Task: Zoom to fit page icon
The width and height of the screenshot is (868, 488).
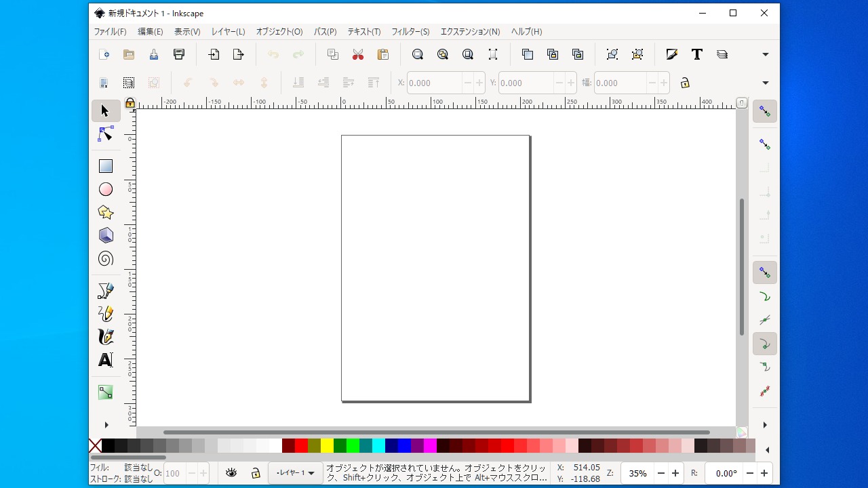Action: point(468,54)
